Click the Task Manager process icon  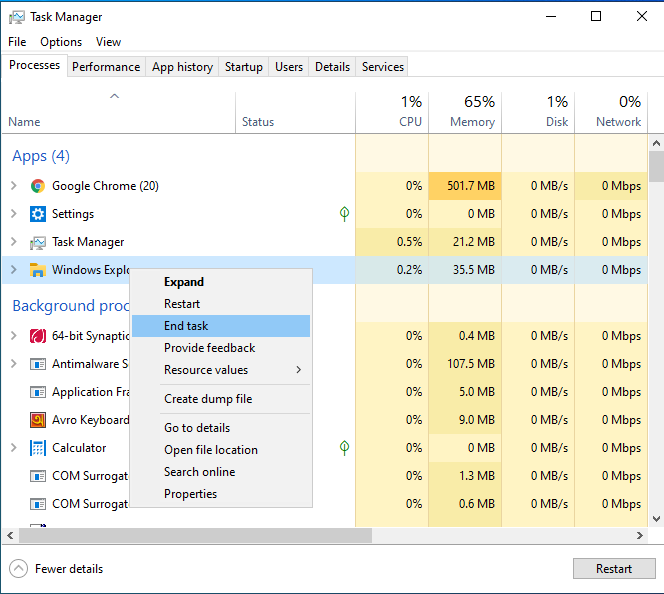pos(38,242)
